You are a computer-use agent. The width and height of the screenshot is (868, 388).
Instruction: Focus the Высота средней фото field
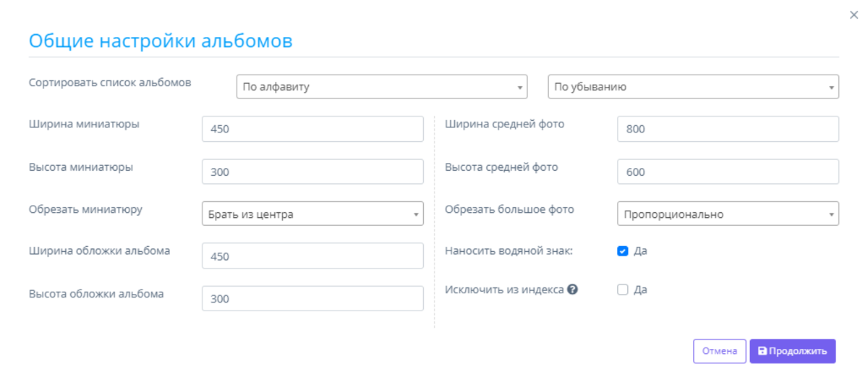(x=728, y=172)
